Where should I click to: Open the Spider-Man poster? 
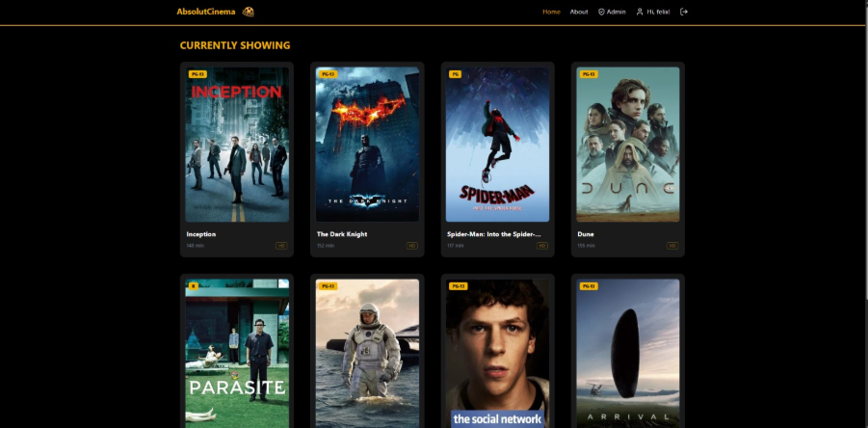click(498, 145)
